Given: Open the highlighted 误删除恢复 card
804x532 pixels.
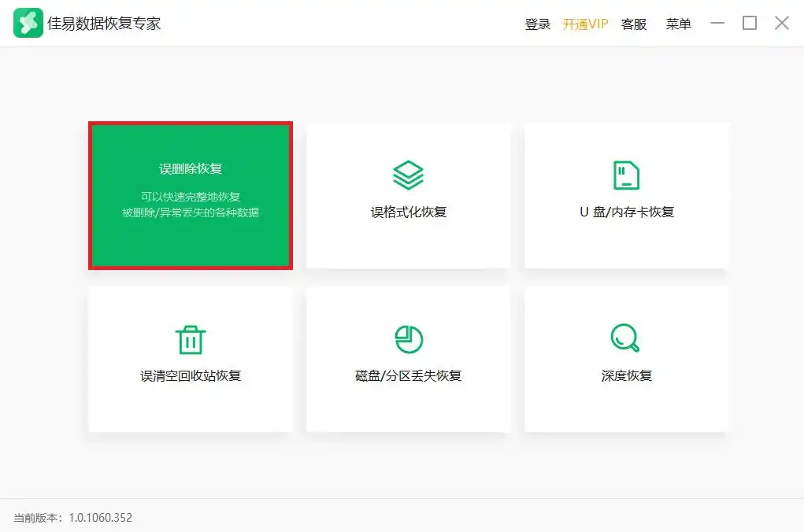Looking at the screenshot, I should 191,195.
